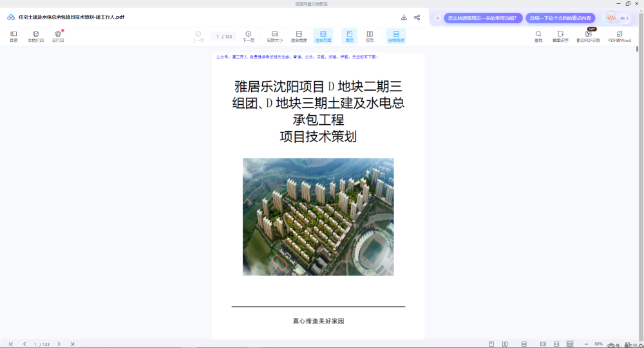The height and width of the screenshot is (348, 644).
Task: Click the vertical scrollbar thumb
Action: click(638, 49)
